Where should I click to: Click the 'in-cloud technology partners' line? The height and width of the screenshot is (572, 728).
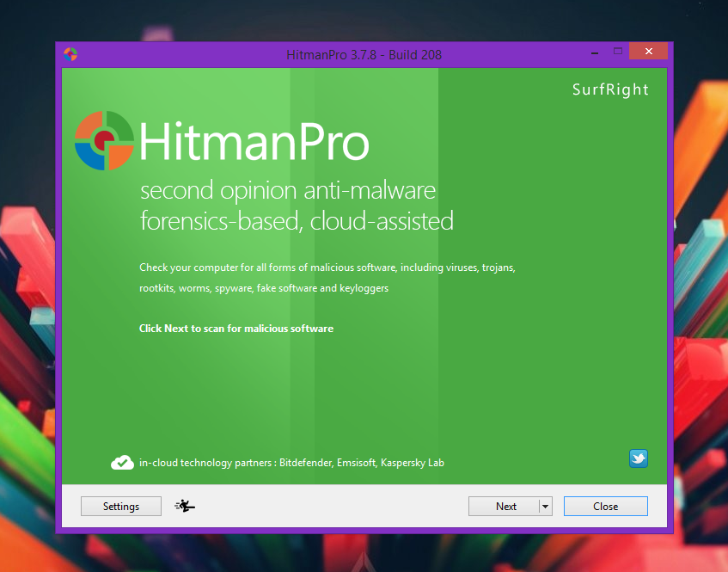tap(291, 463)
